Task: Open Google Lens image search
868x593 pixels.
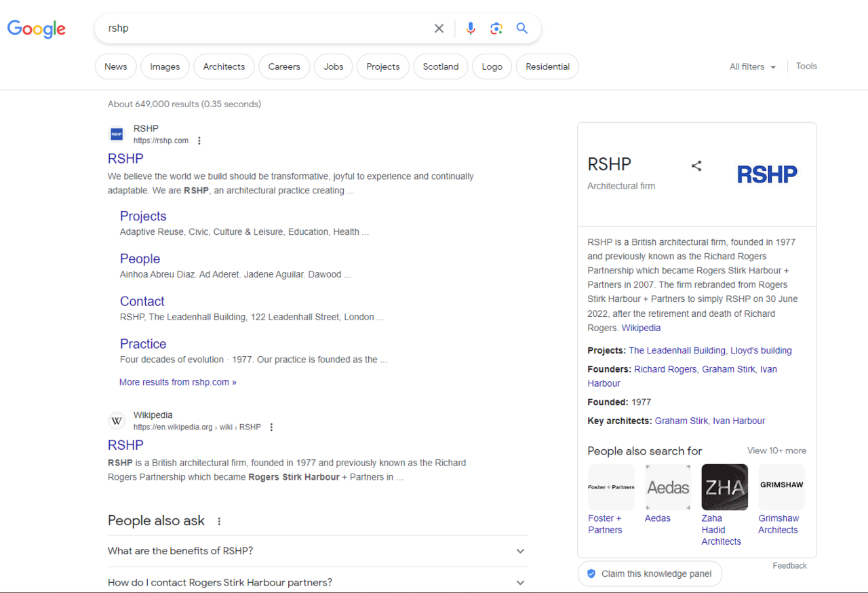Action: (496, 28)
